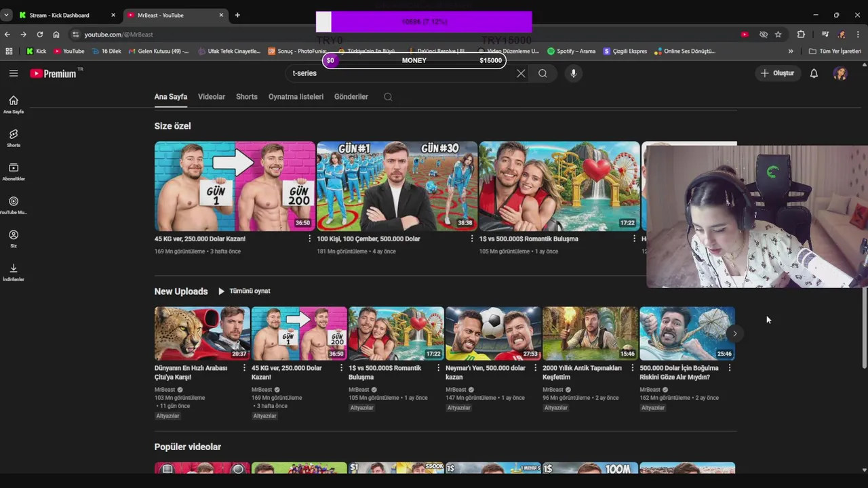The width and height of the screenshot is (868, 488).
Task: Open notifications bell
Action: click(x=814, y=73)
